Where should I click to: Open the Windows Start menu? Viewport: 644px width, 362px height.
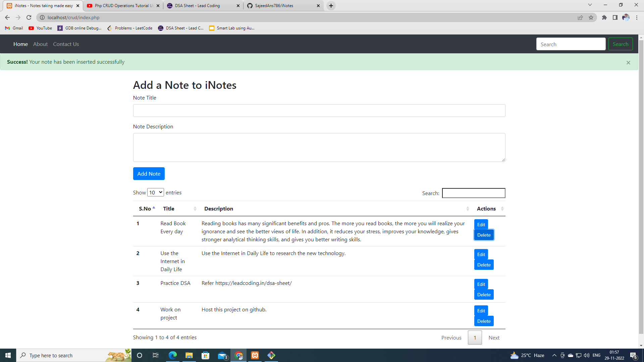(8, 355)
